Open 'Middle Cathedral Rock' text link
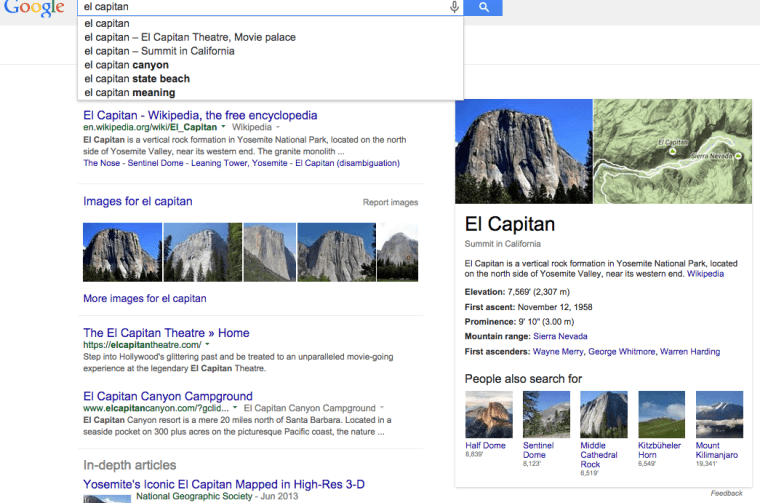Image resolution: width=760 pixels, height=503 pixels. point(599,455)
